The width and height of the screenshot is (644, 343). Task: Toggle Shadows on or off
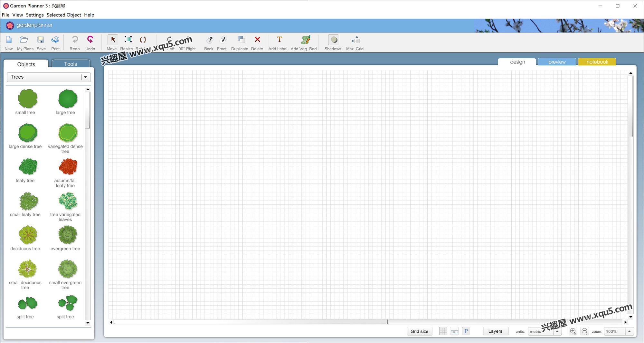coord(334,40)
